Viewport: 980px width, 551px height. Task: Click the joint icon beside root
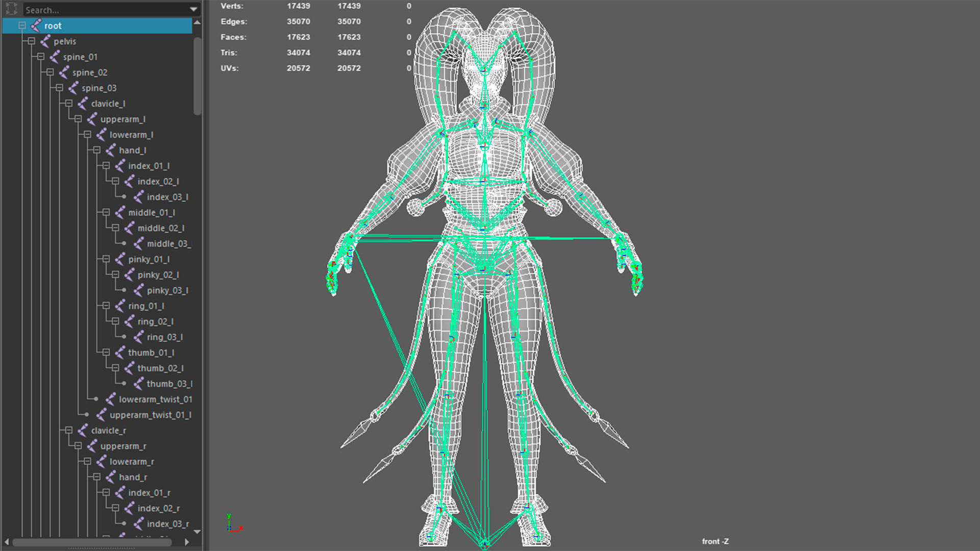pyautogui.click(x=36, y=26)
